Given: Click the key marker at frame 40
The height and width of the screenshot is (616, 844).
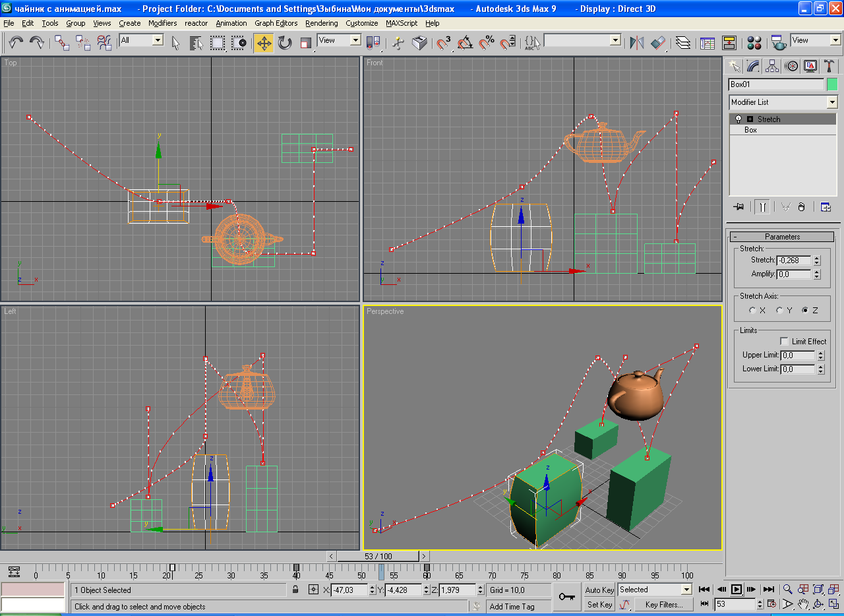Looking at the screenshot, I should click(296, 567).
